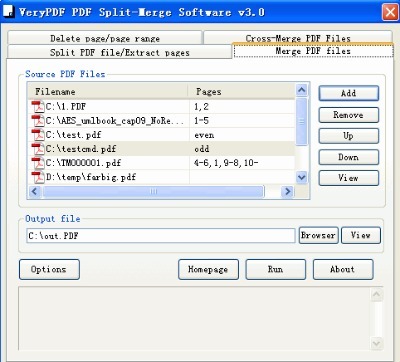Image resolution: width=400 pixels, height=362 pixels.
Task: Select the D:\temp\farbig.pdf row
Action: [x=162, y=177]
